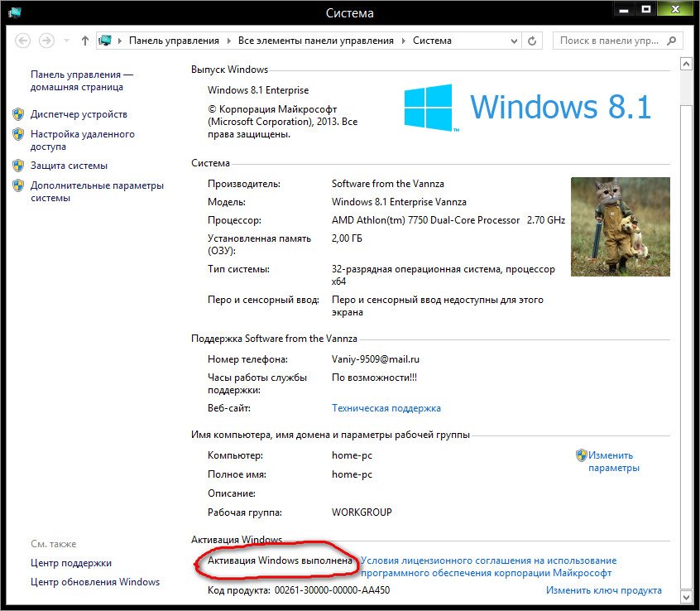Click the Windows 8.1 logo

coord(528,108)
